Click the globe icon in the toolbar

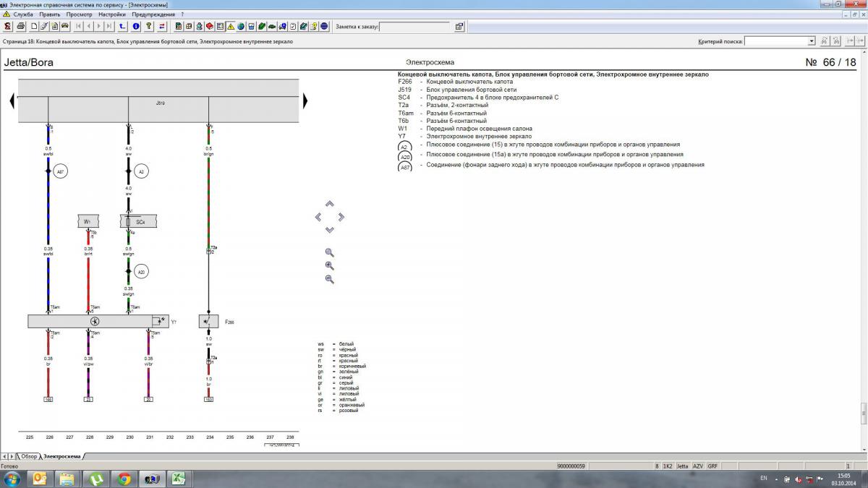point(240,27)
